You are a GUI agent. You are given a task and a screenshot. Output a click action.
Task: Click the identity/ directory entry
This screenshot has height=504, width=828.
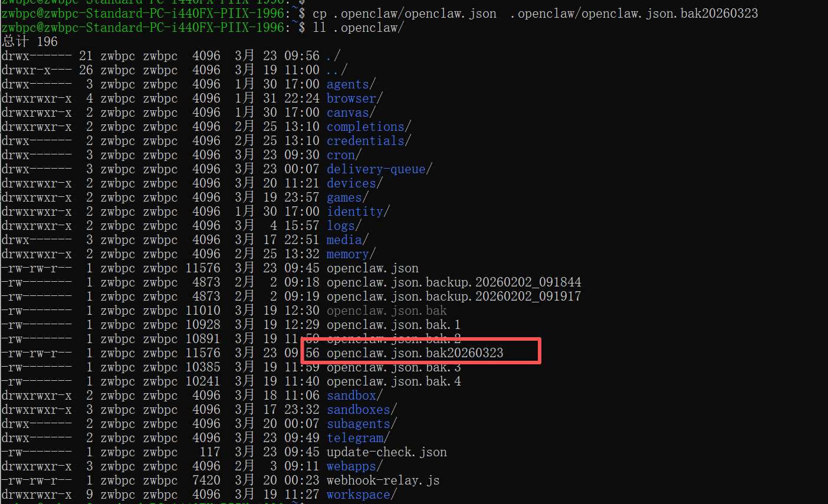357,212
